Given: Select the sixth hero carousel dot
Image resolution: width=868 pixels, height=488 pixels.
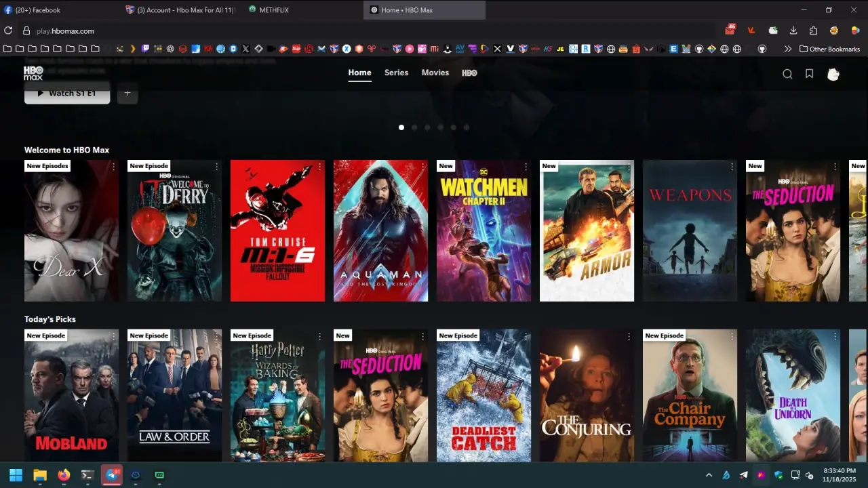Looking at the screenshot, I should click(x=467, y=127).
